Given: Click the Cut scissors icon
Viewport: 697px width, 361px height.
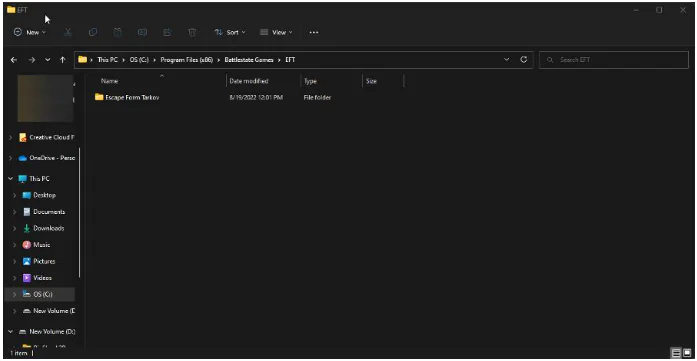Looking at the screenshot, I should point(68,32).
